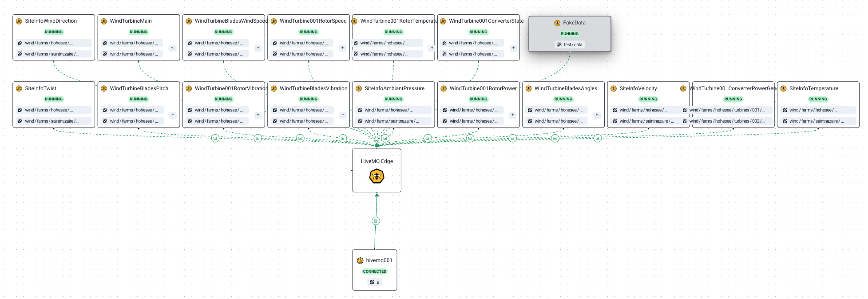Click the SiteInfoTwist adapter icon
Image resolution: width=868 pixels, height=299 pixels.
pos(19,88)
